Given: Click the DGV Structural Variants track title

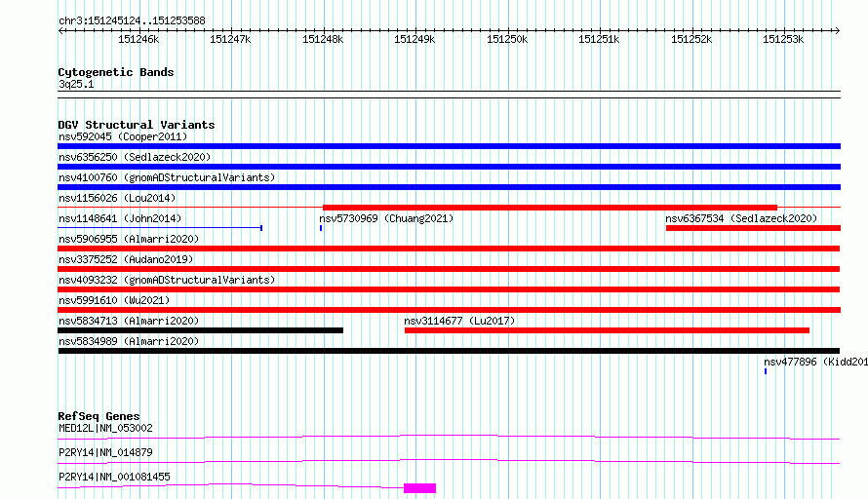Looking at the screenshot, I should 137,125.
